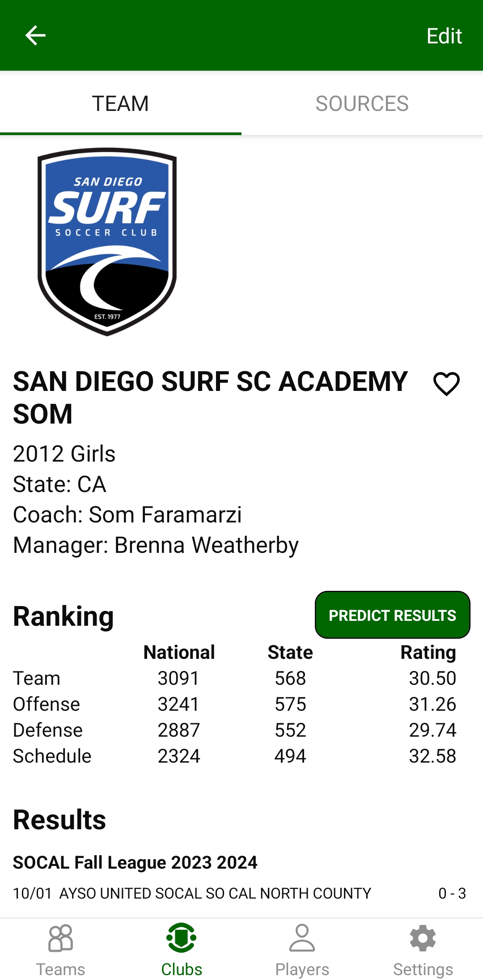Tap the SOCAL Fall League 2023 2024 heading
Image resolution: width=483 pixels, height=980 pixels.
pyautogui.click(x=135, y=862)
